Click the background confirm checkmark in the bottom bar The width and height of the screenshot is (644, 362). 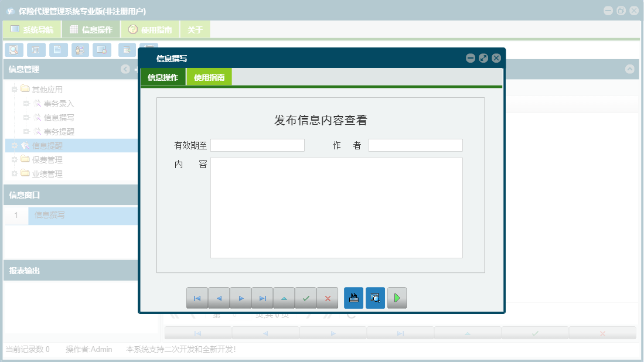[x=535, y=333]
